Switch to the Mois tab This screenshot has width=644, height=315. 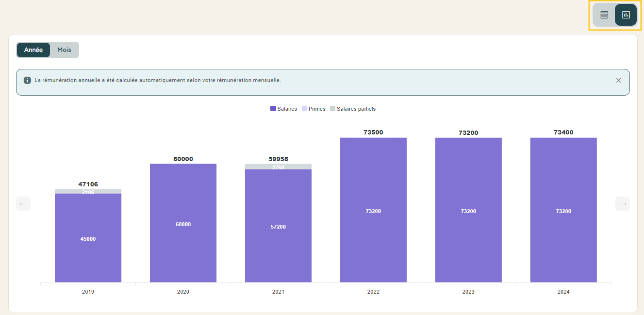(64, 50)
